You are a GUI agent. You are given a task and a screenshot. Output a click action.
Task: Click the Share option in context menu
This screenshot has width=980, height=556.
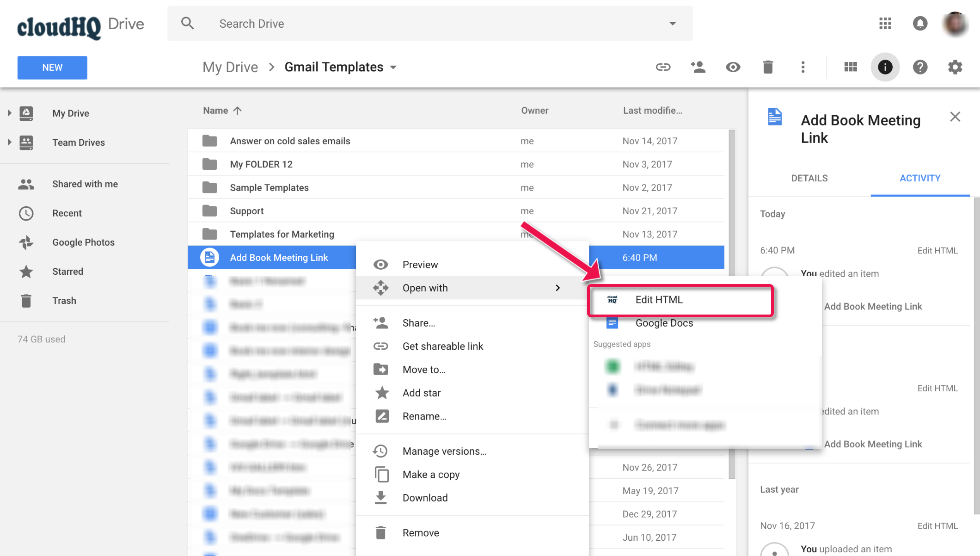pyautogui.click(x=419, y=322)
